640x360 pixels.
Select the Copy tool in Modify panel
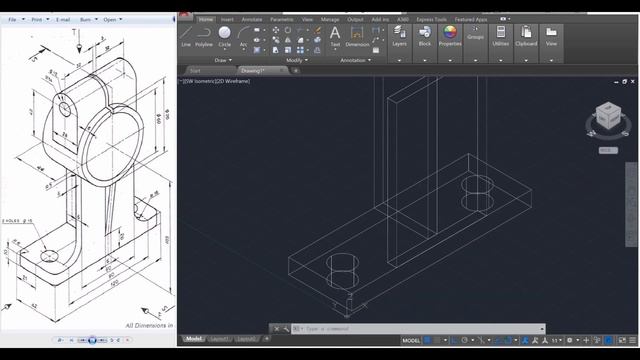pos(276,40)
